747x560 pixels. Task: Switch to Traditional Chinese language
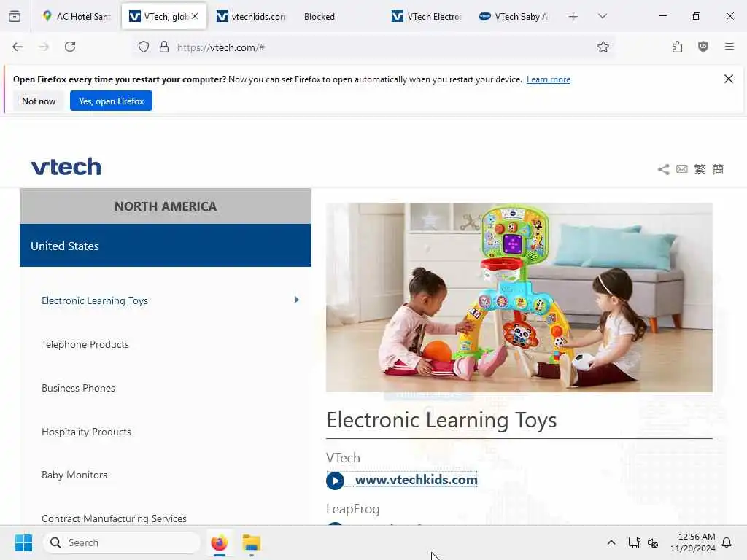[700, 169]
